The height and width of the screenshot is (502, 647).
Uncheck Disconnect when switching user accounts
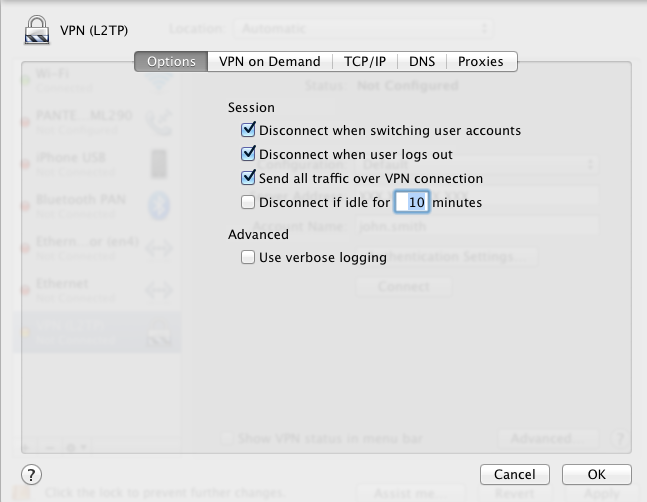249,130
